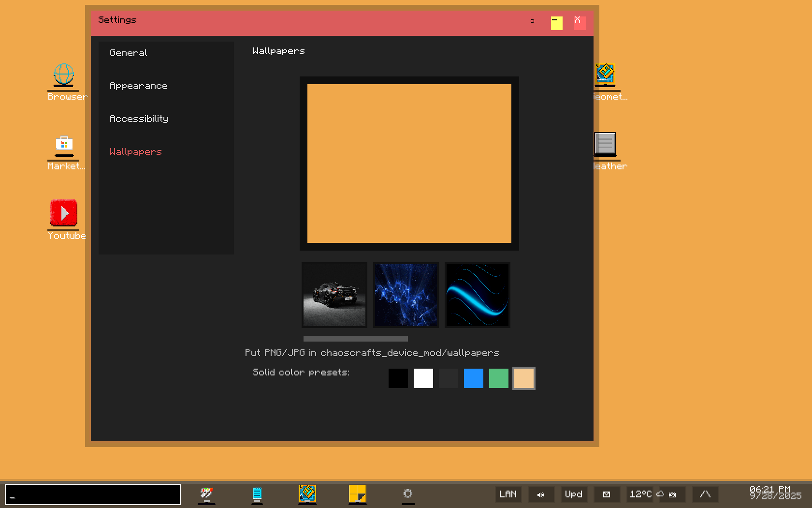Launch the Youtube desktop shortcut
Screen dimensions: 812x508
pyautogui.click(x=64, y=213)
